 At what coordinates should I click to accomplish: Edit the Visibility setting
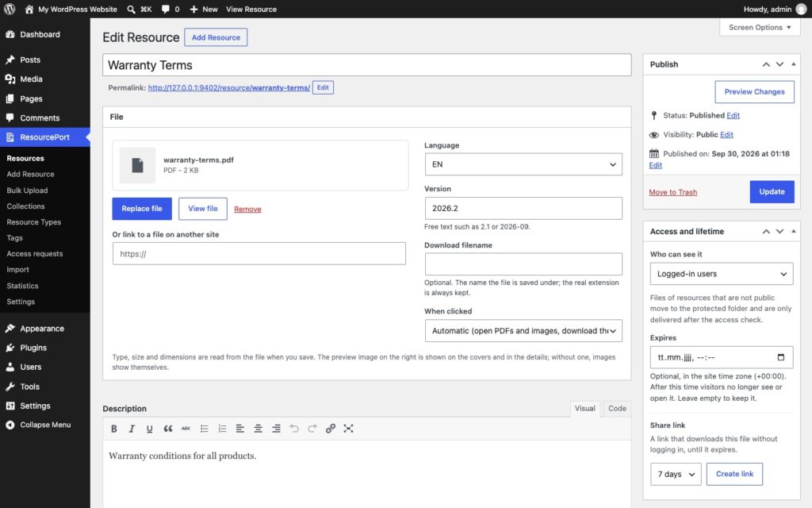coord(726,135)
